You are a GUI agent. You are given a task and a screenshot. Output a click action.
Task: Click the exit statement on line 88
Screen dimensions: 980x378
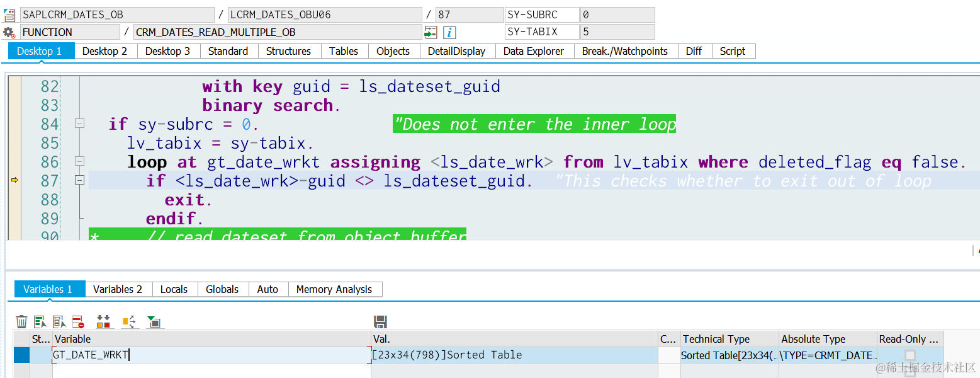189,200
